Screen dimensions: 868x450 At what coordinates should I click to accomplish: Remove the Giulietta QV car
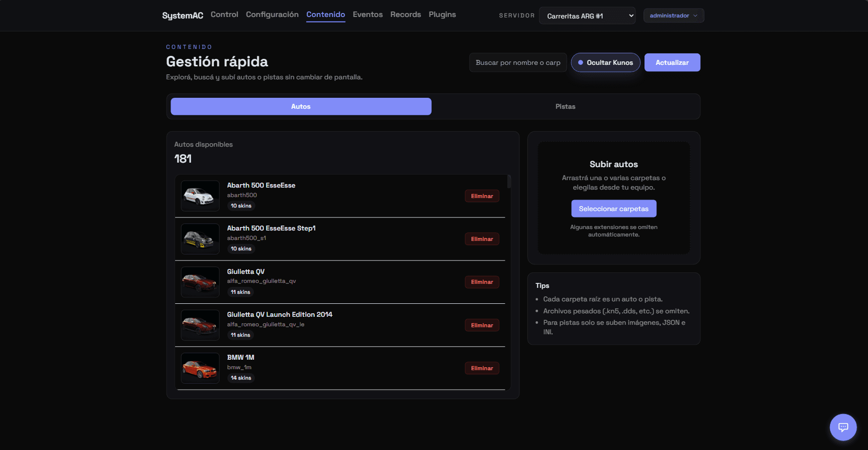coord(482,282)
